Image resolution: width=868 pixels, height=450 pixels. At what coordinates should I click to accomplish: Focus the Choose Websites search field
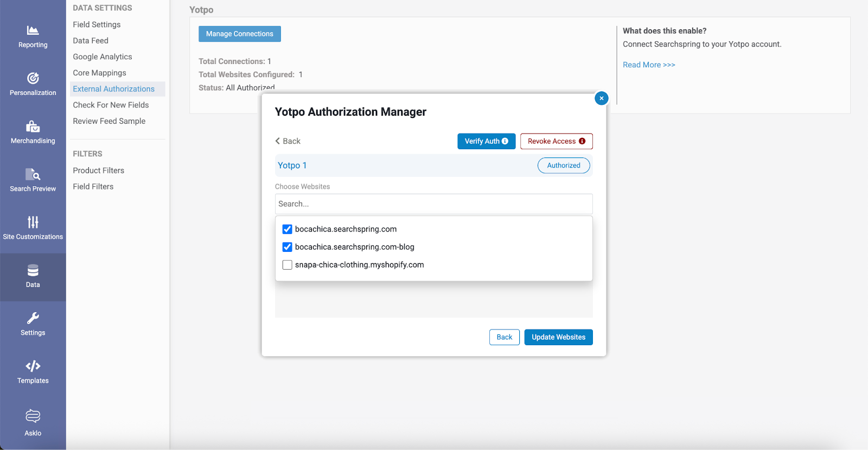tap(433, 204)
